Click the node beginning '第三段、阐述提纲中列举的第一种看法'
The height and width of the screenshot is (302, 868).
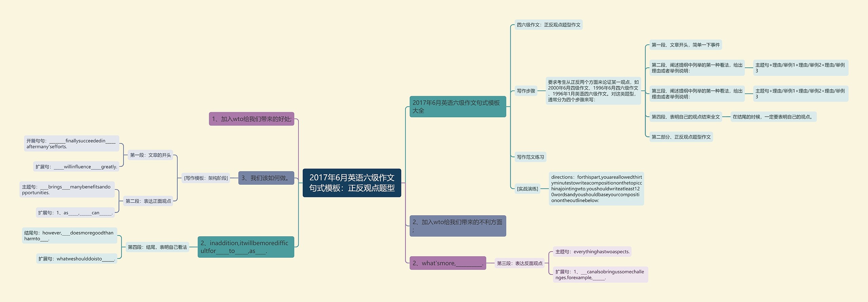pos(697,94)
